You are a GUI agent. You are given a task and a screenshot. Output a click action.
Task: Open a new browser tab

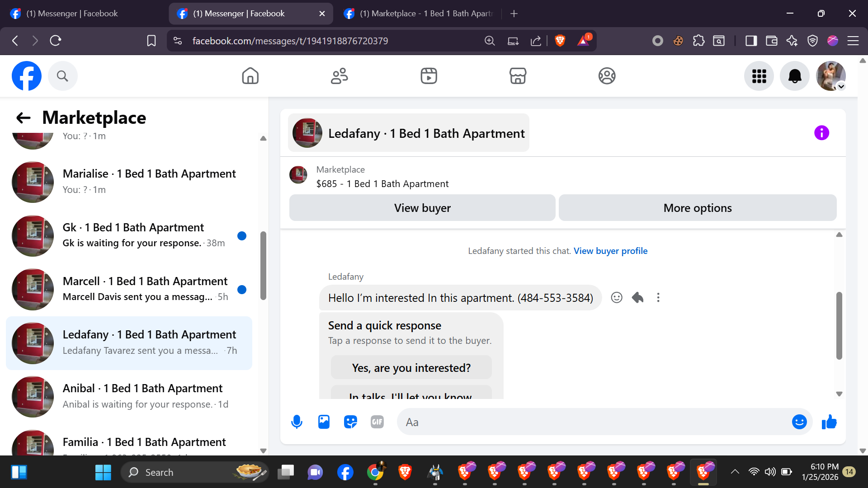(x=514, y=14)
